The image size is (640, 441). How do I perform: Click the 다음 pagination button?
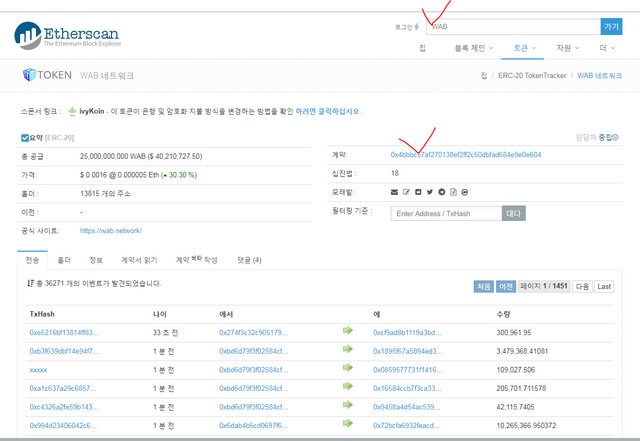click(x=582, y=286)
